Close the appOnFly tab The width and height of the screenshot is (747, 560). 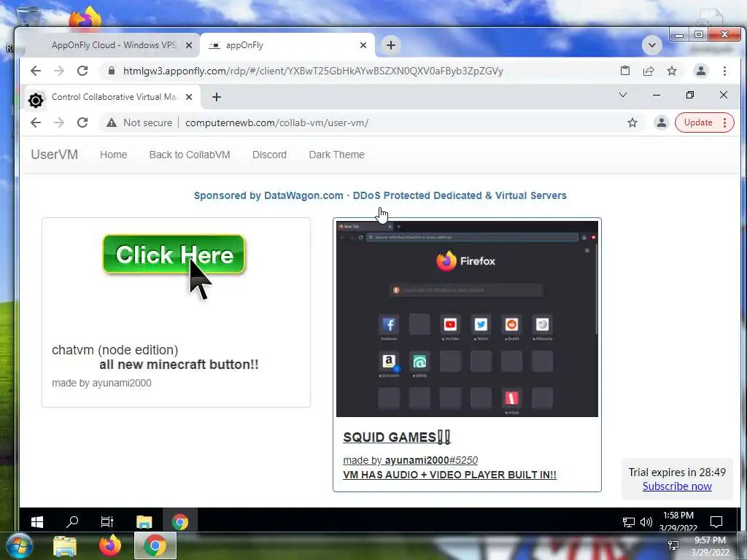[363, 45]
